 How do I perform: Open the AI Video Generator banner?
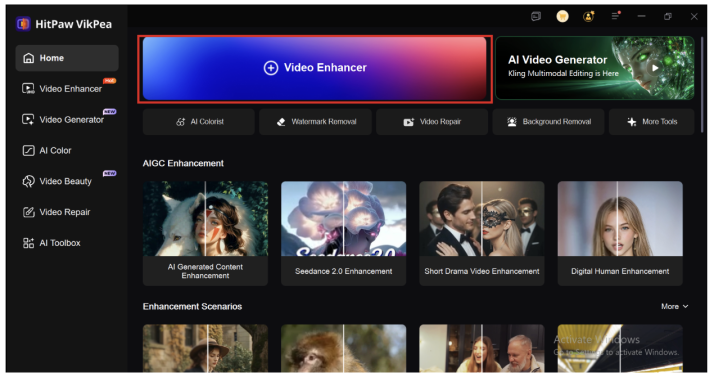pyautogui.click(x=595, y=68)
